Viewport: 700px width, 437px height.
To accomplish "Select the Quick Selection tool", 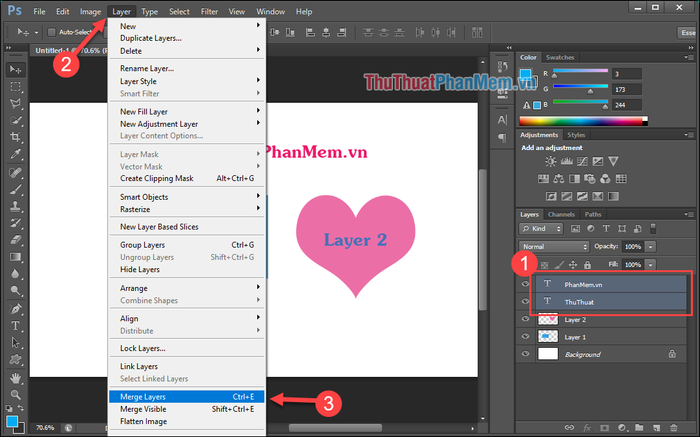I will point(16,121).
